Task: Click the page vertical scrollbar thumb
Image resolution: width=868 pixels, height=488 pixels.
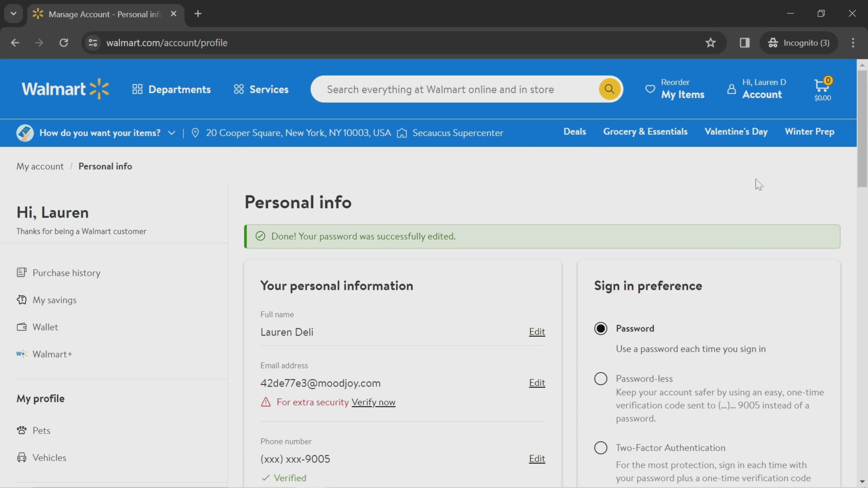Action: pyautogui.click(x=862, y=128)
